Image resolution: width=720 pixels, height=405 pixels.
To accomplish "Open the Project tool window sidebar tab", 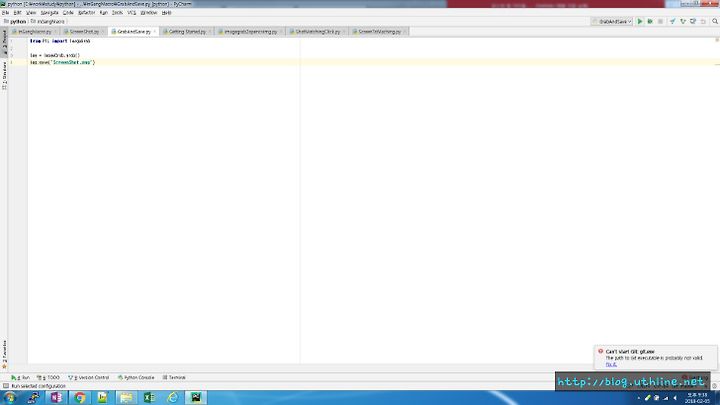I will (5, 42).
